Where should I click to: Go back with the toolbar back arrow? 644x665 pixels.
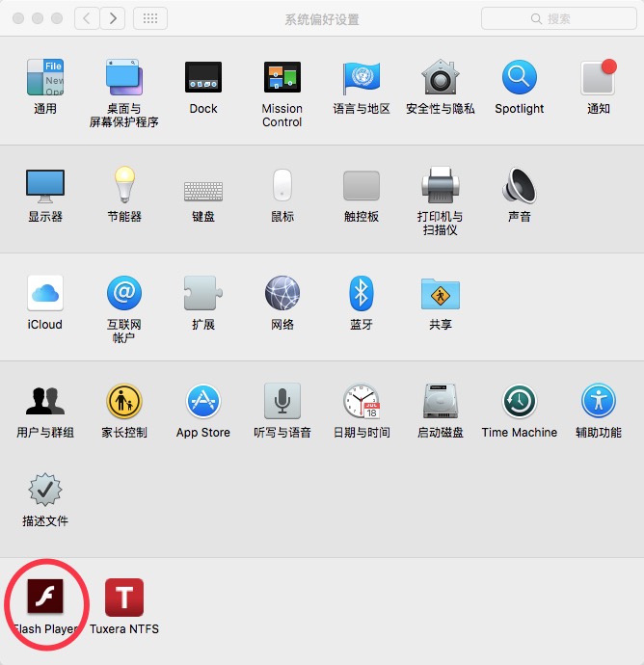(87, 18)
